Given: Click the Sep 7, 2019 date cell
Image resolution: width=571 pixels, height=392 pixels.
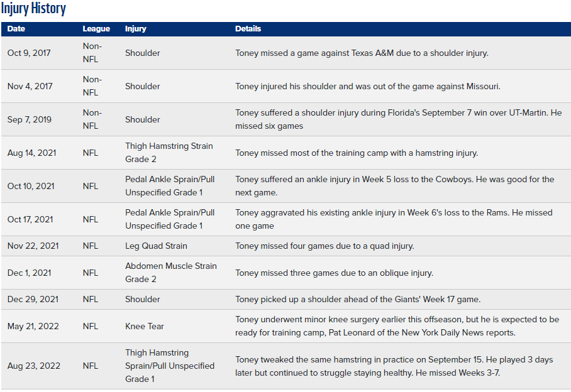Looking at the screenshot, I should [x=29, y=119].
